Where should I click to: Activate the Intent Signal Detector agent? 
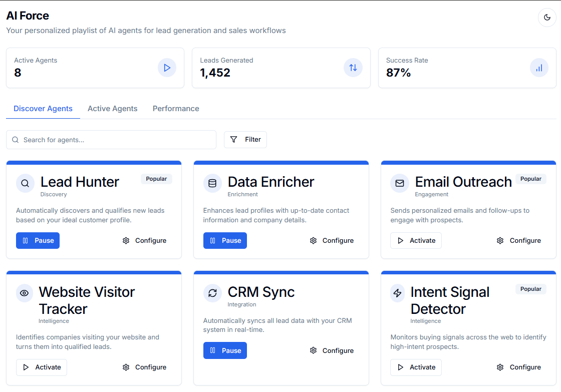pos(416,367)
